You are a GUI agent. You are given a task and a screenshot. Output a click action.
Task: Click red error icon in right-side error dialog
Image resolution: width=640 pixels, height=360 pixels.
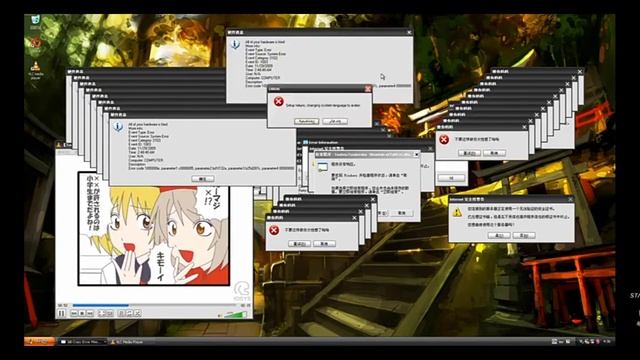[x=444, y=139]
